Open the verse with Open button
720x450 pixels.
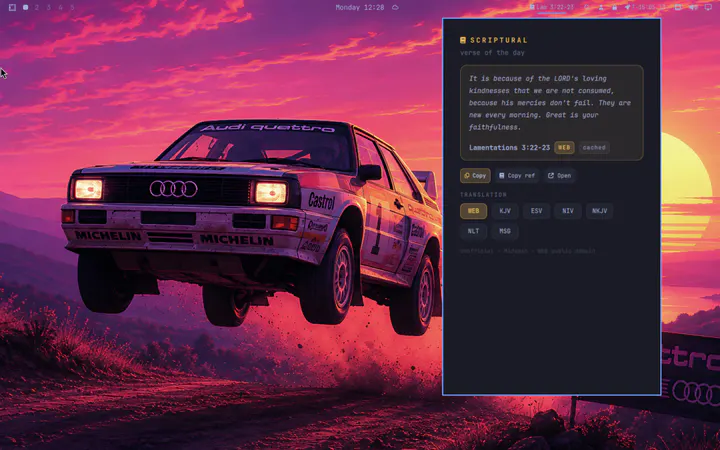pyautogui.click(x=559, y=175)
